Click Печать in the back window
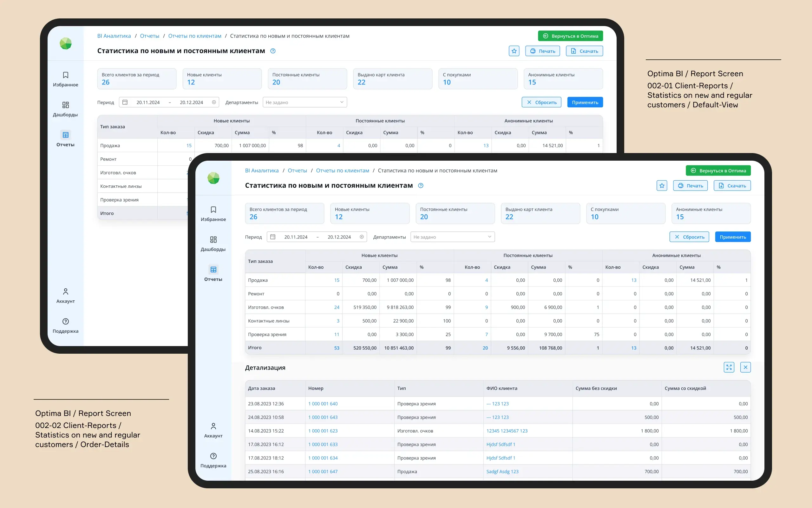812x508 pixels. [x=543, y=51]
